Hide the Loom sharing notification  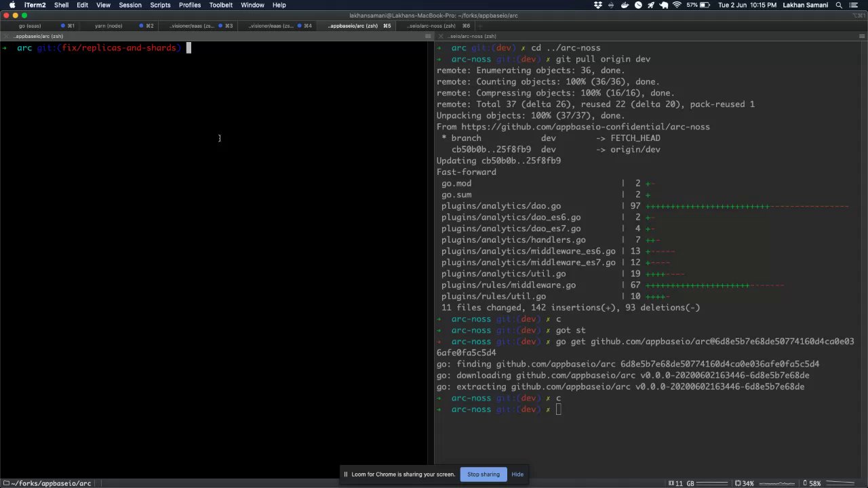pos(517,474)
